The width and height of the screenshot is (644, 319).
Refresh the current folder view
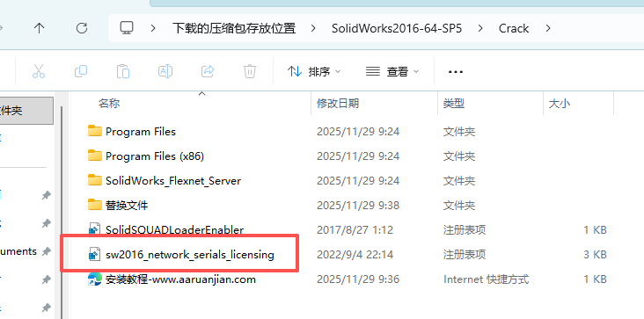click(x=82, y=28)
